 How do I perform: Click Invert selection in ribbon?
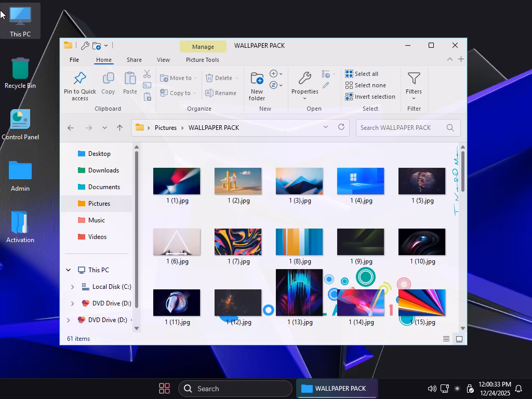(x=370, y=97)
